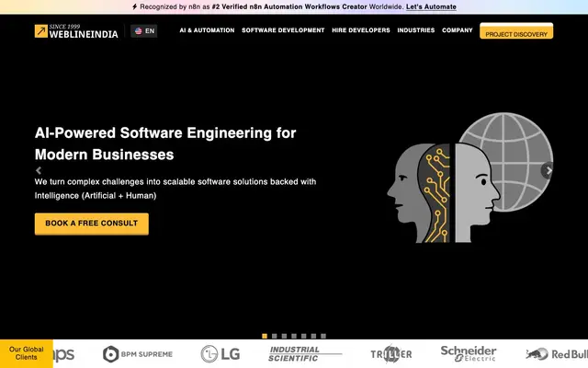The height and width of the screenshot is (368, 588).
Task: Follow the Let's Automate link
Action: point(431,6)
